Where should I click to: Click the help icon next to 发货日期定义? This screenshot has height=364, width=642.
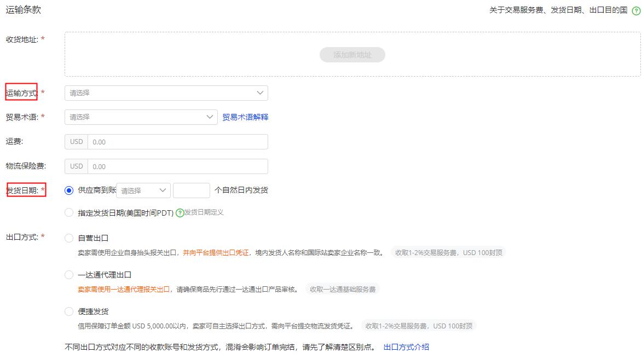(180, 213)
